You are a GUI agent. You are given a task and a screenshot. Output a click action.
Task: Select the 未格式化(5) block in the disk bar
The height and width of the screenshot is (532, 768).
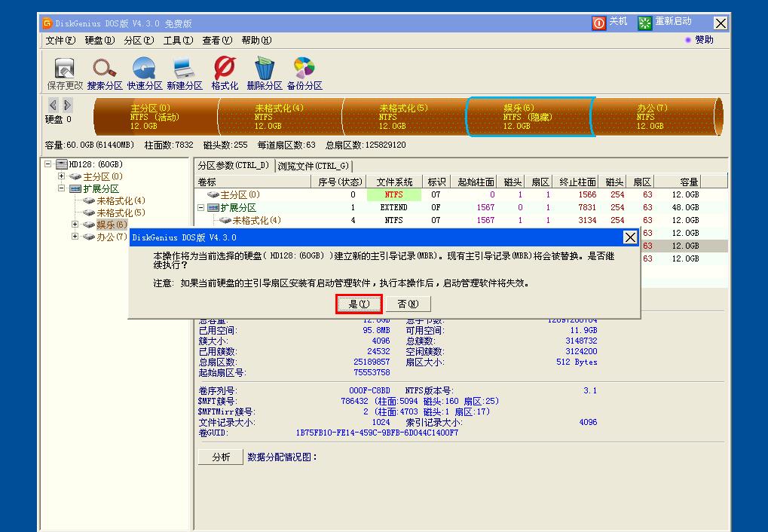click(x=405, y=117)
